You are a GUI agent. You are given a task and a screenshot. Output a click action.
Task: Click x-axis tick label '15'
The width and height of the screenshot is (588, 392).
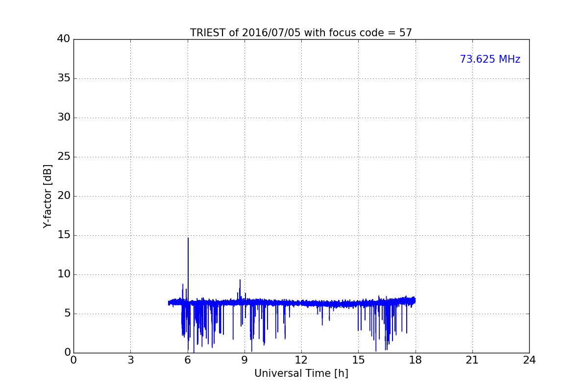click(358, 360)
